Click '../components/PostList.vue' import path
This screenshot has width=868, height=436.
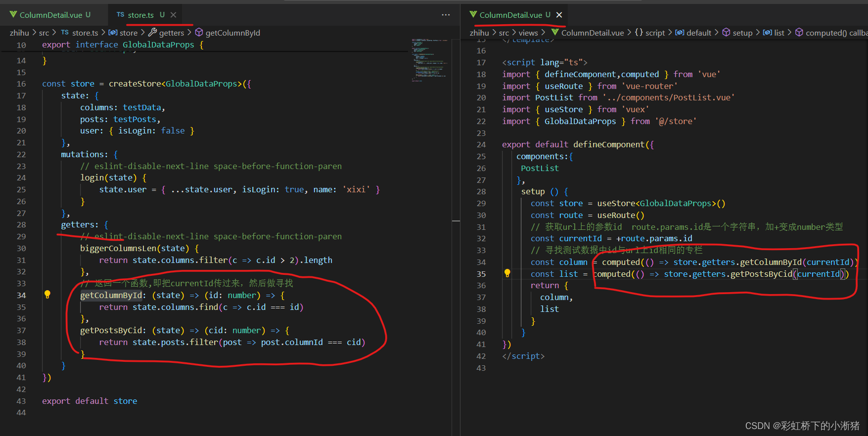coord(668,97)
